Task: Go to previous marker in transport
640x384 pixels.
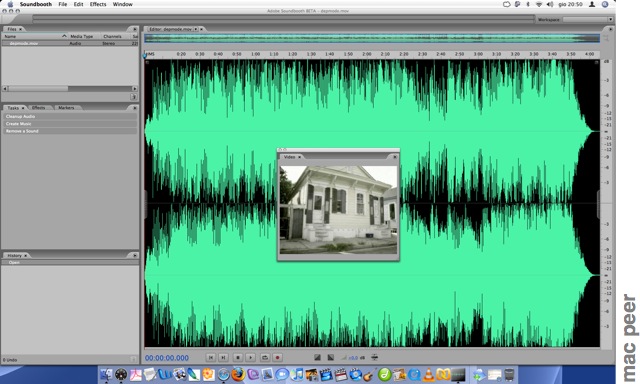Action: (x=211, y=357)
